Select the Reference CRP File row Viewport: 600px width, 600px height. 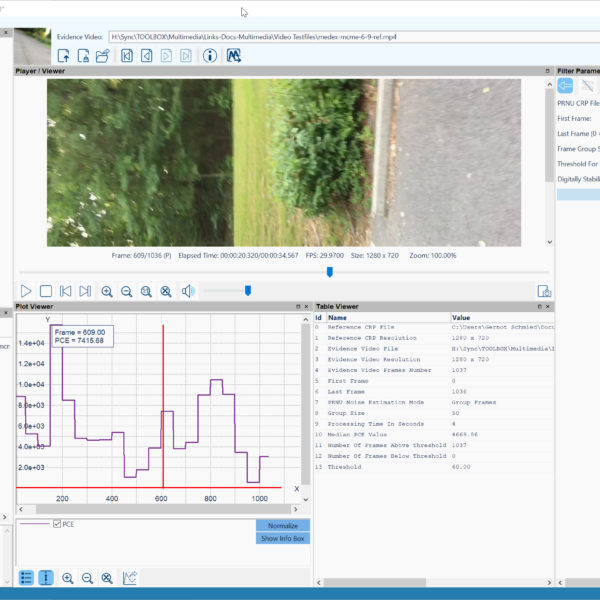[x=434, y=327]
